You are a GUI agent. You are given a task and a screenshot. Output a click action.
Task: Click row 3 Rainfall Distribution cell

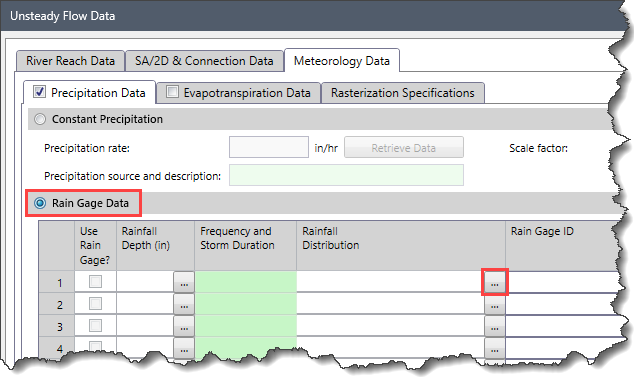pos(390,326)
